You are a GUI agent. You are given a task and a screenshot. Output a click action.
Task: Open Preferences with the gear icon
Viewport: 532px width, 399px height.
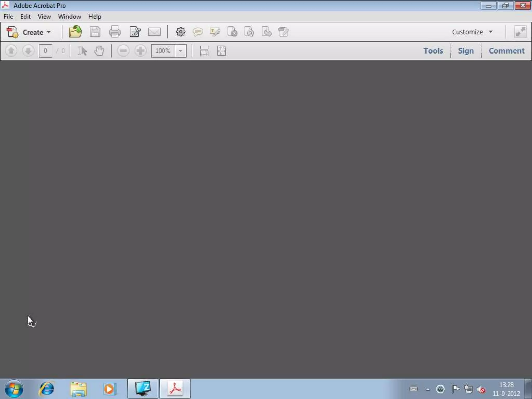point(181,32)
